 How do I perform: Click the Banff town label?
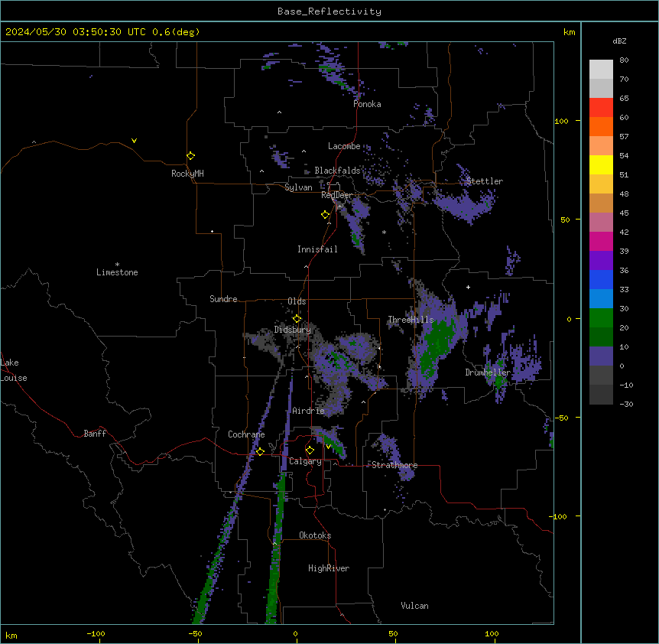pyautogui.click(x=95, y=434)
